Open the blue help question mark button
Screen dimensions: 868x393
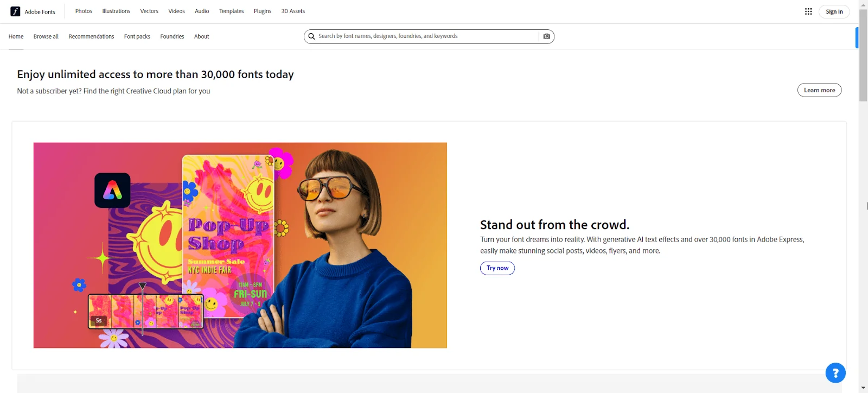(x=835, y=373)
